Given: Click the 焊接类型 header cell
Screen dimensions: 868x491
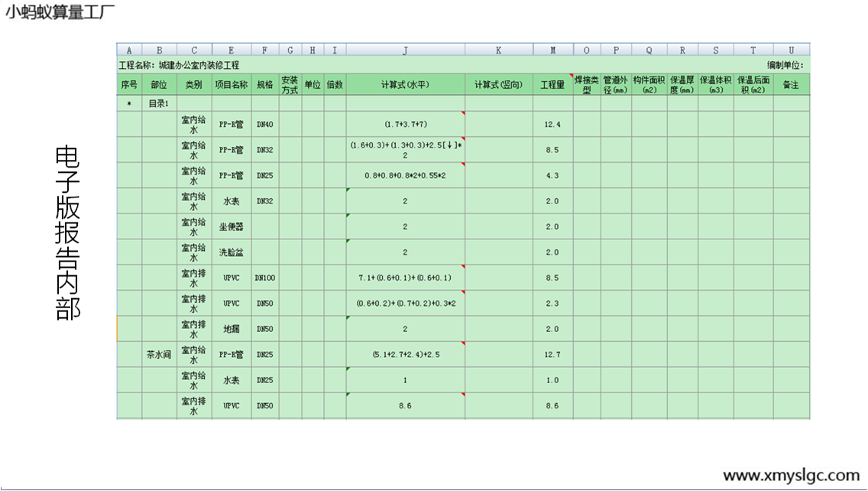Looking at the screenshot, I should (587, 85).
